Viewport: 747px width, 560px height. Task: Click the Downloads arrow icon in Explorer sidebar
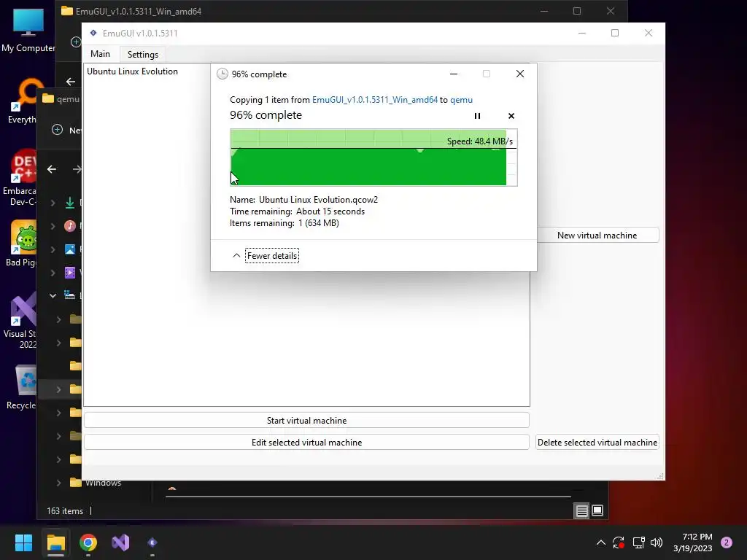point(70,203)
